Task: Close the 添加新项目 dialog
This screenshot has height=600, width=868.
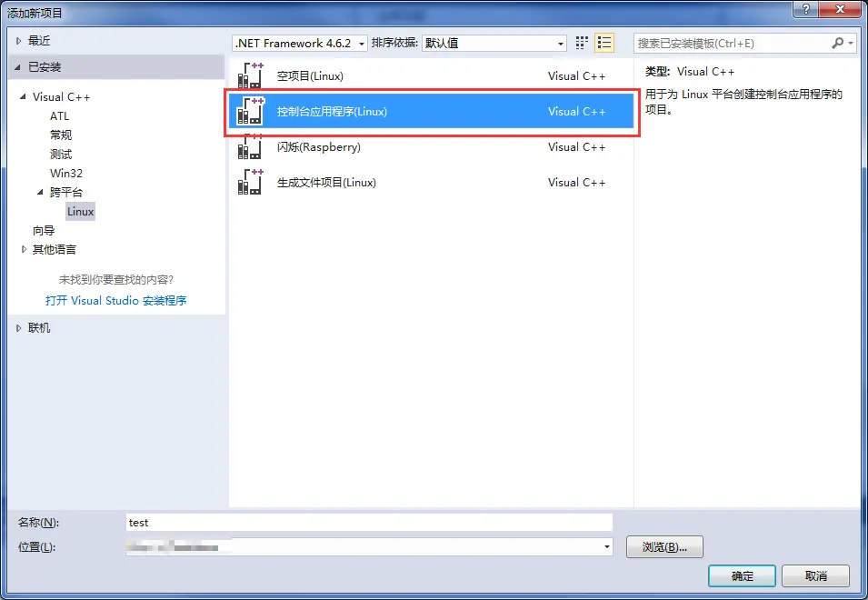Action: [x=840, y=9]
